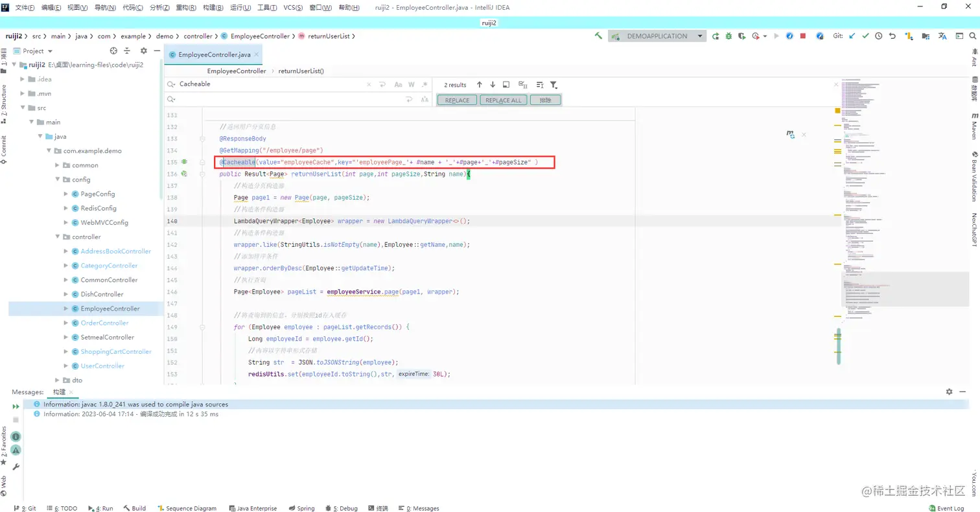
Task: Open Project panel settings gear
Action: click(x=143, y=51)
